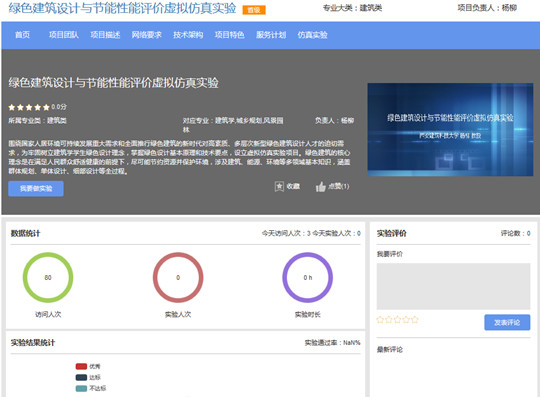Click the large white experiment title in banner

click(x=114, y=83)
